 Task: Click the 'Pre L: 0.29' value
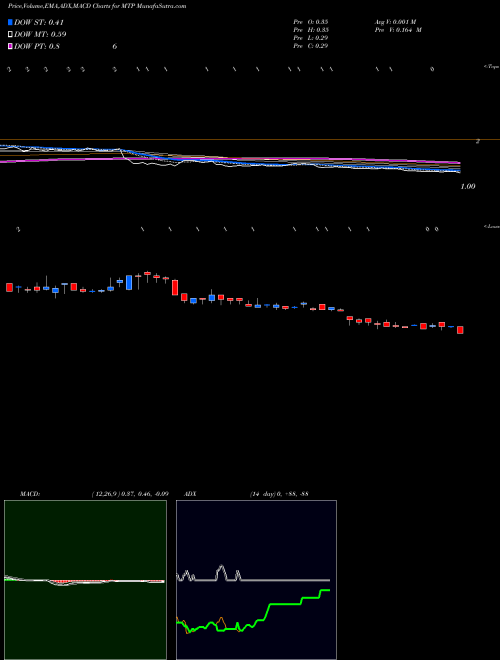click(311, 38)
